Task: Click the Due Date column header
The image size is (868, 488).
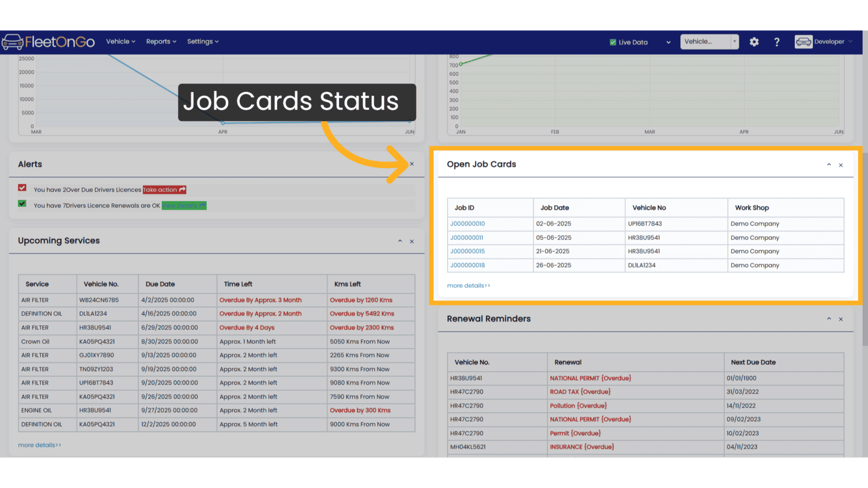Action: (x=178, y=284)
